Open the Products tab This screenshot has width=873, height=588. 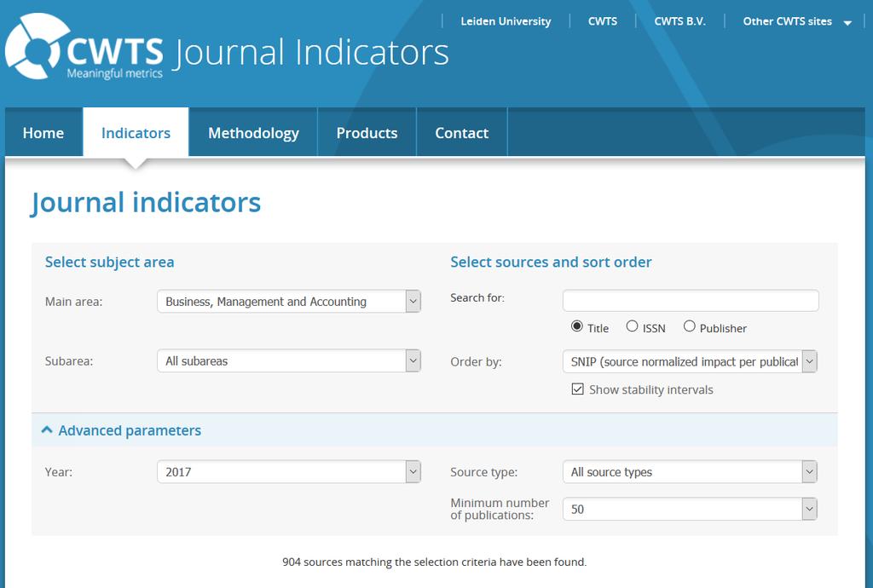coord(367,132)
